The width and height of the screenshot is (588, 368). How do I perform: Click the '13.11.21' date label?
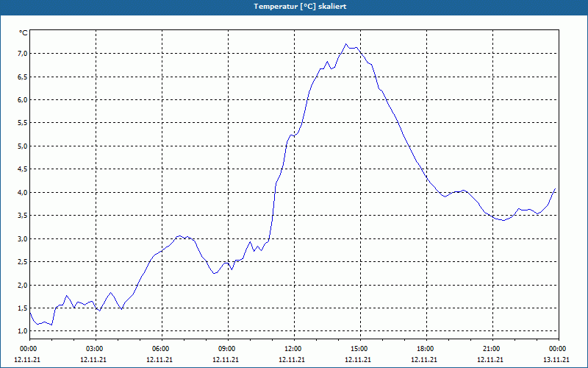[556, 359]
